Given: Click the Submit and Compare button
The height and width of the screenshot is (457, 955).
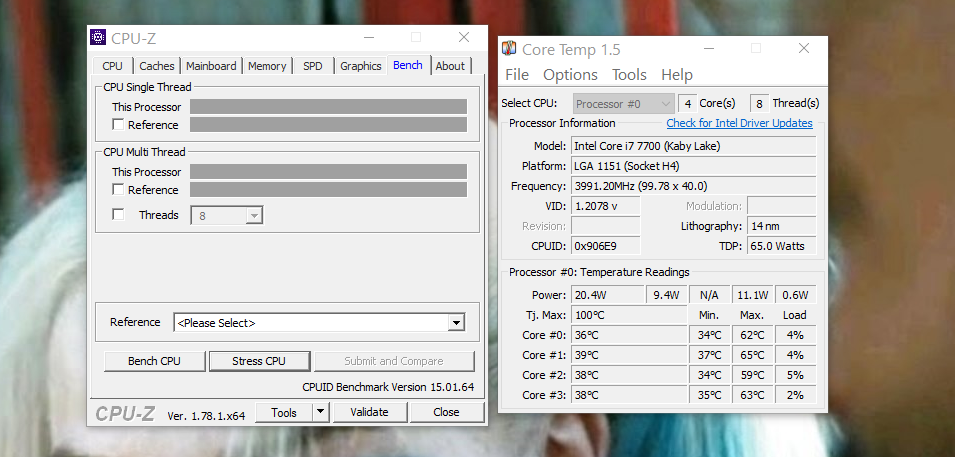Looking at the screenshot, I should (x=393, y=361).
